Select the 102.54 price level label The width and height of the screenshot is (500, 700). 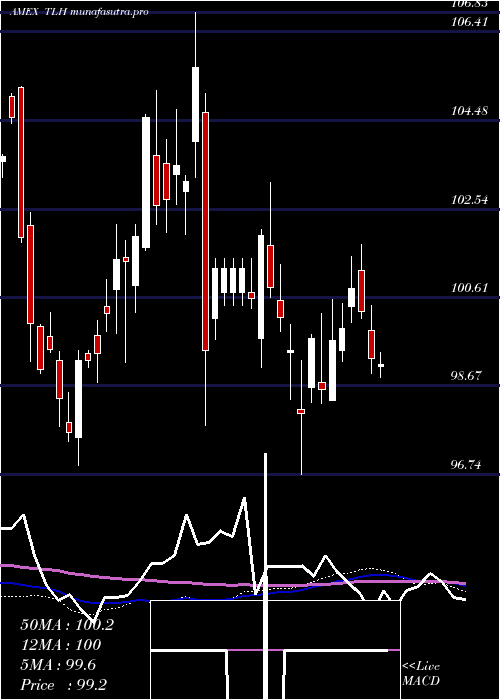coord(469,199)
